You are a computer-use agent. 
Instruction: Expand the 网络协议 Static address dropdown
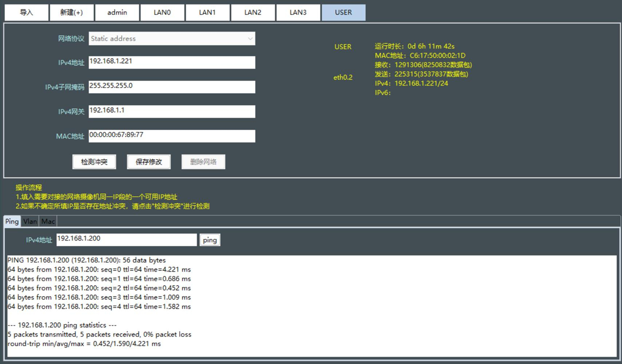tap(172, 39)
